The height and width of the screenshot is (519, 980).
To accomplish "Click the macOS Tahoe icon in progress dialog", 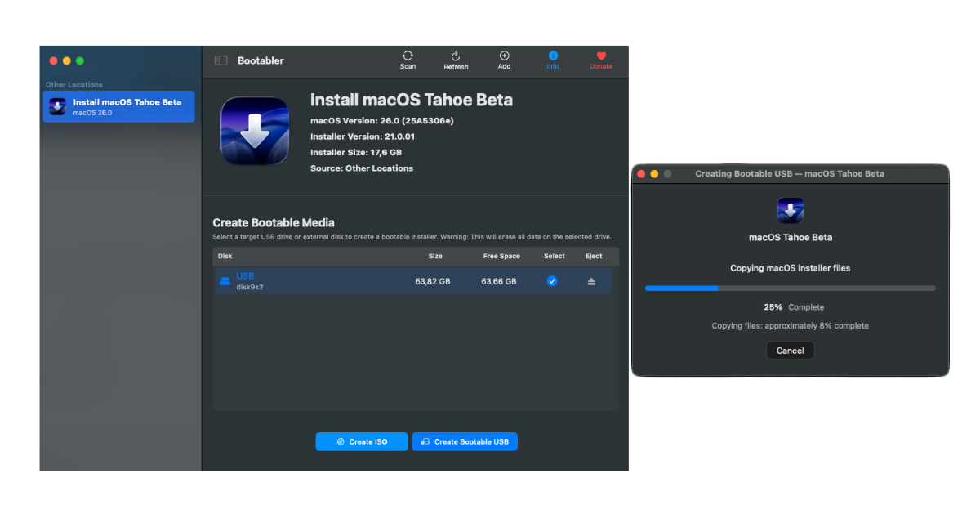I will tap(791, 211).
